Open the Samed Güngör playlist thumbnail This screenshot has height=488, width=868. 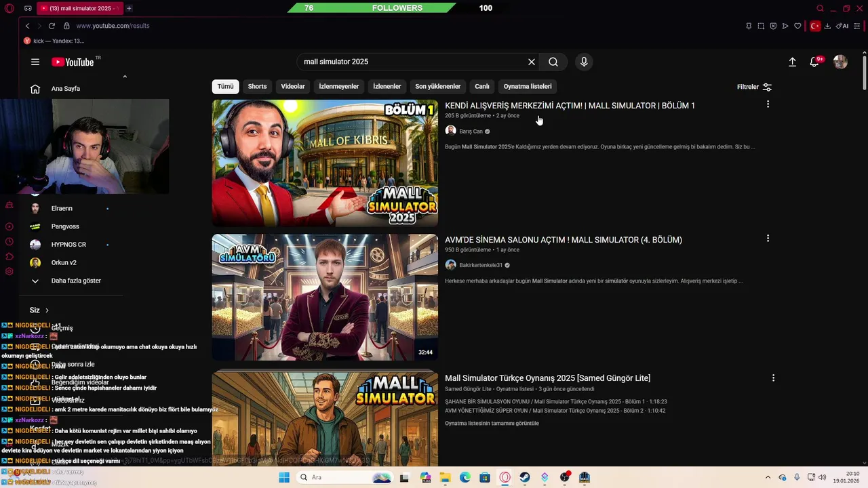[325, 419]
